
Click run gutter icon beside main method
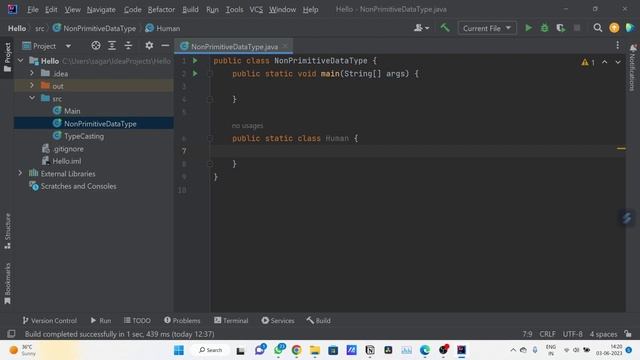[x=195, y=73]
